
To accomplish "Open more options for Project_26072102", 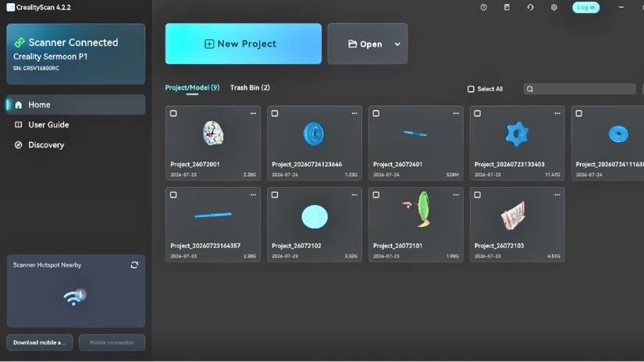I will coord(354,195).
